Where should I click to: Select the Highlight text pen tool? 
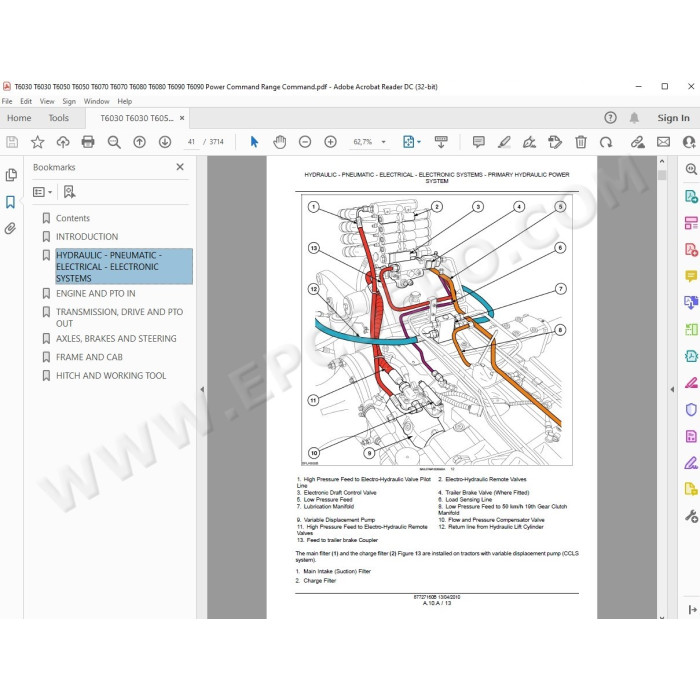pyautogui.click(x=504, y=142)
